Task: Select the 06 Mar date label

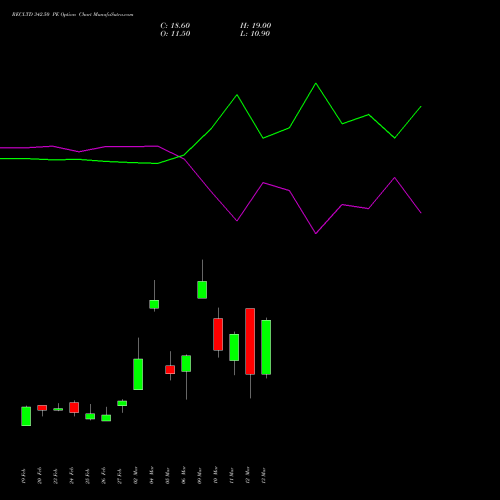Action: coord(183,476)
